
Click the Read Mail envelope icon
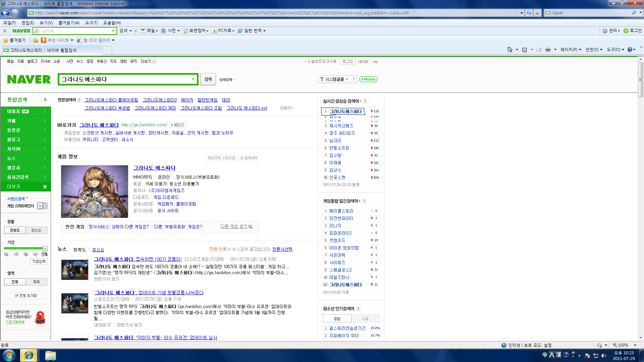coord(539,50)
